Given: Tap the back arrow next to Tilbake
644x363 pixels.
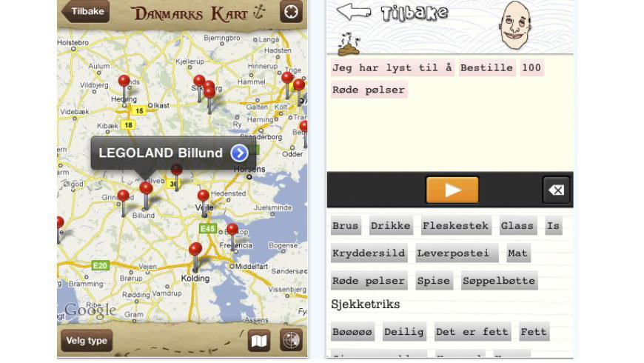Looking at the screenshot, I should (353, 11).
